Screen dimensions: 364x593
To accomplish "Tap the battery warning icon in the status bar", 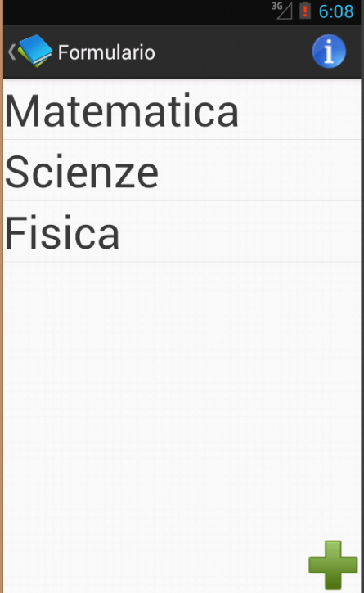I will point(305,10).
